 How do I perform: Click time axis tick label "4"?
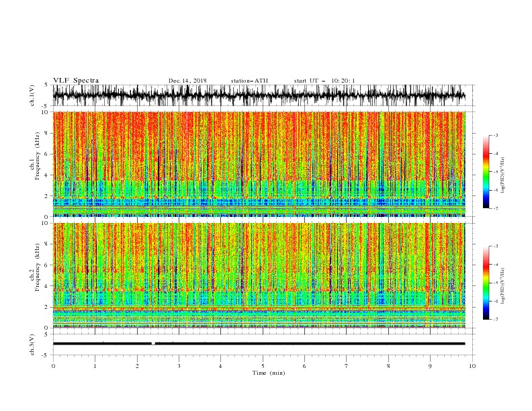click(220, 366)
